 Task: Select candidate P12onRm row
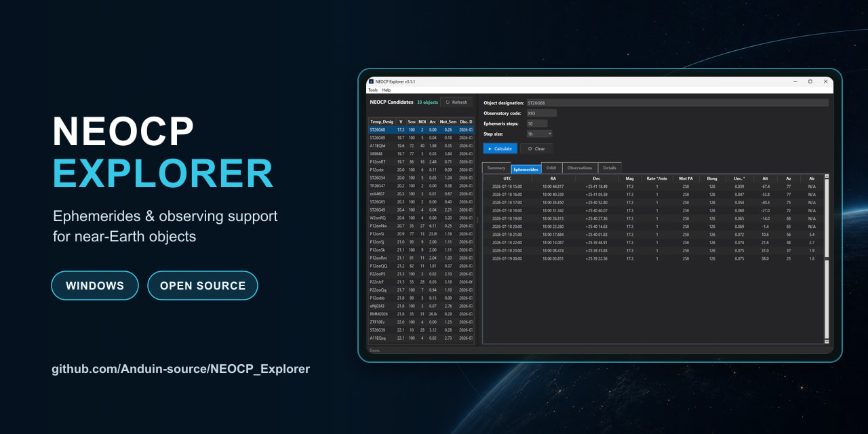[421, 258]
